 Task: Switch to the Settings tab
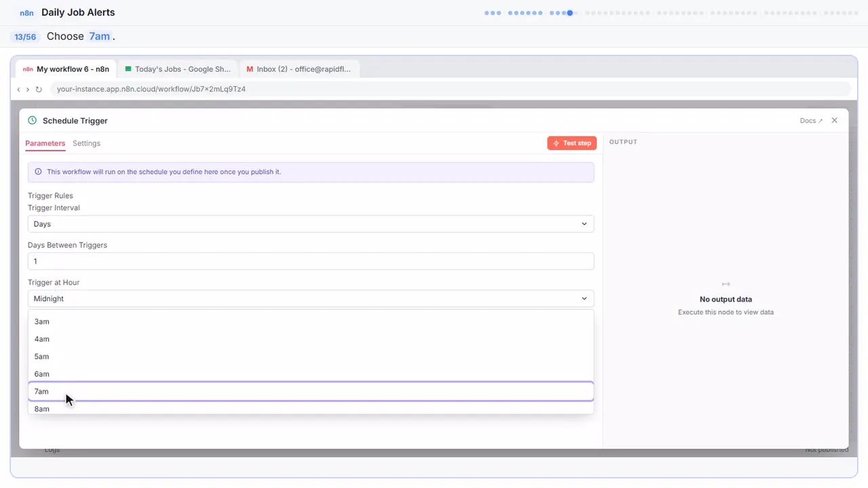point(86,143)
